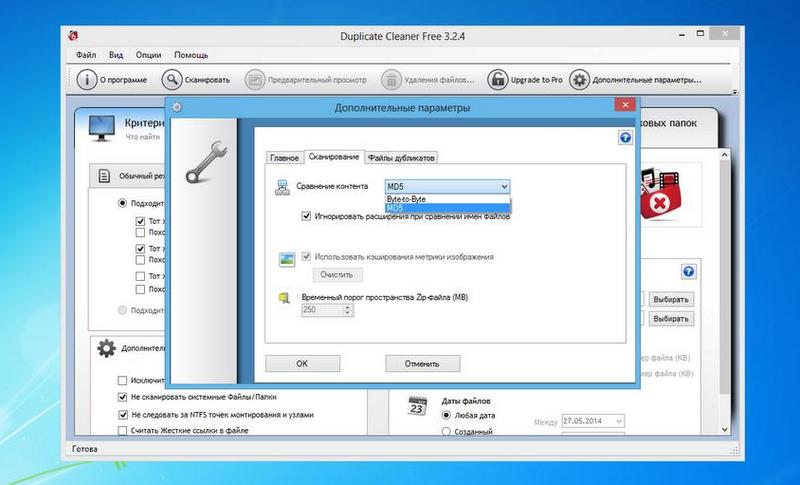Toggle Не сканировать системные Файлы/Папки checkbox

tap(122, 397)
